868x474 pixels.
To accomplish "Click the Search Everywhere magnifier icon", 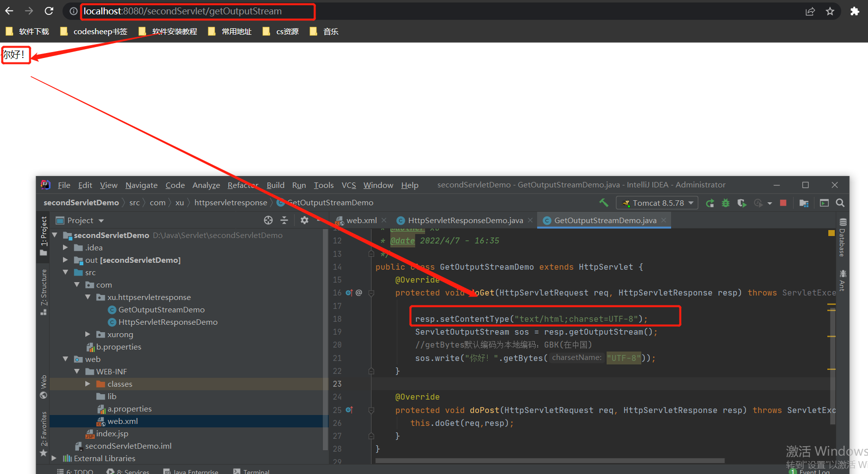I will (x=840, y=203).
